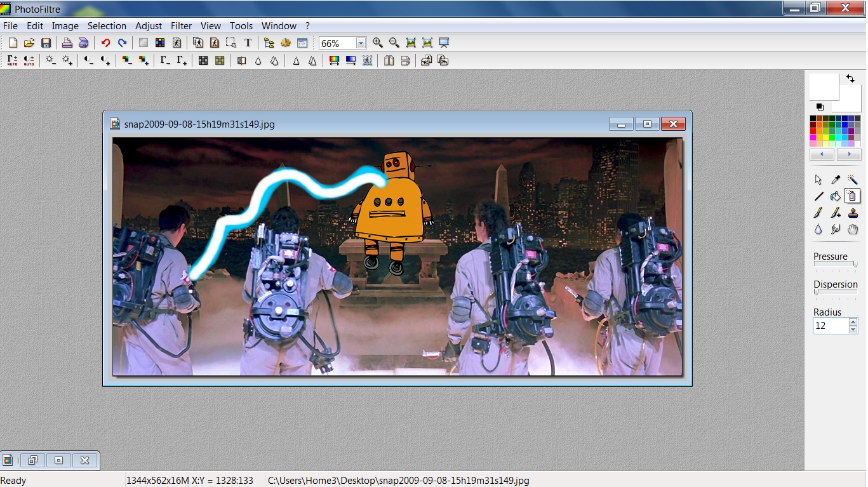Screen dimensions: 868x487
Task: Select the Paintbrush tool
Action: coord(818,213)
